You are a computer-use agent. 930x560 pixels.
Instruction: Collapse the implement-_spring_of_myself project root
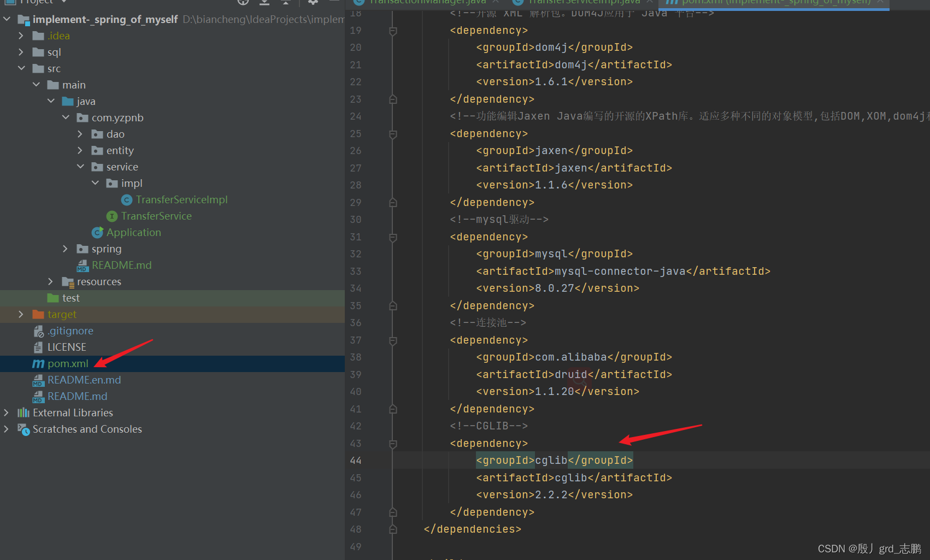[7, 20]
